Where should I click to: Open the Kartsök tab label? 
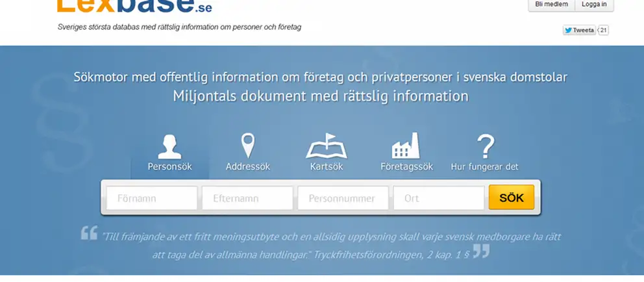327,167
